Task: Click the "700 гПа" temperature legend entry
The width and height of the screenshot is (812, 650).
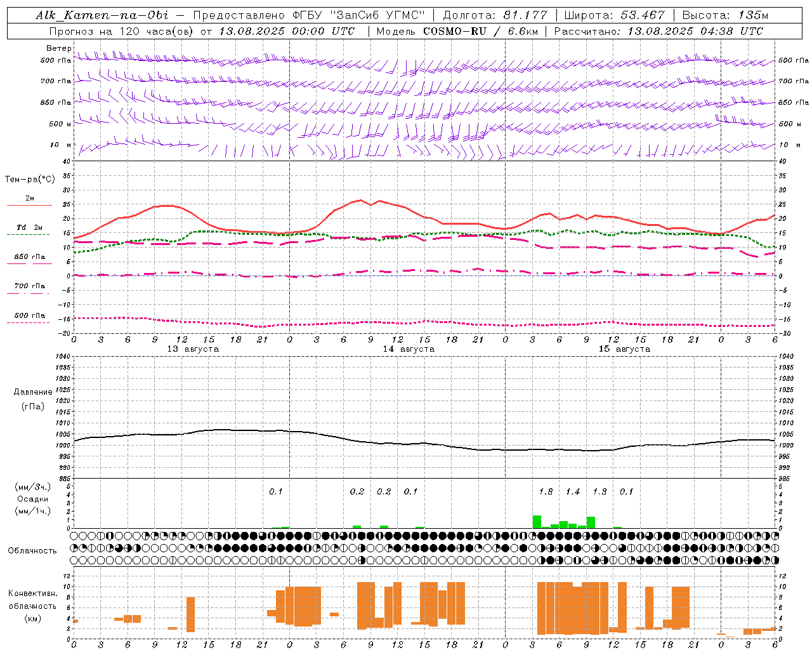Action: tap(30, 286)
